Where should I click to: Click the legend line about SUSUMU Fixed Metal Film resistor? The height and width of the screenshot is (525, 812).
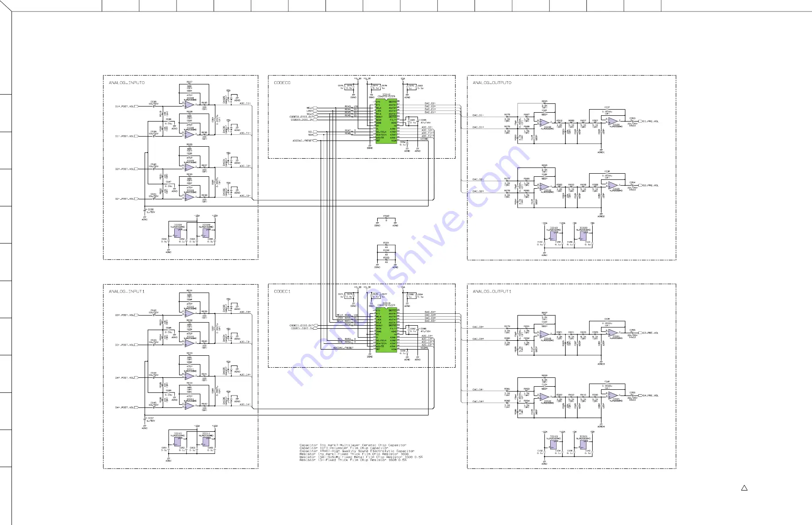[361, 457]
